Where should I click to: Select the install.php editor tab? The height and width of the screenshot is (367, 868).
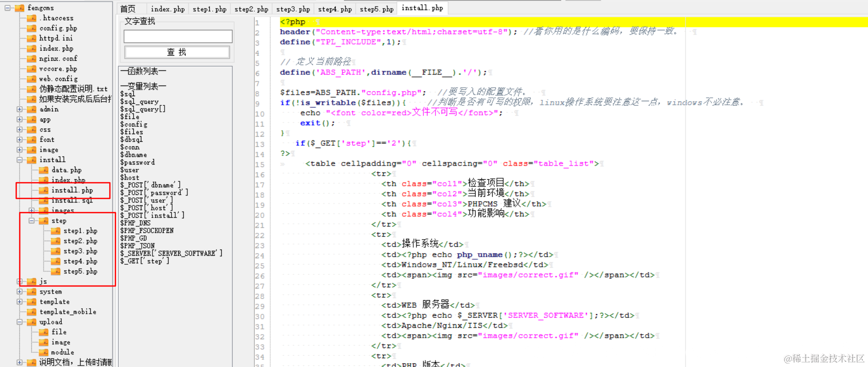click(x=422, y=8)
